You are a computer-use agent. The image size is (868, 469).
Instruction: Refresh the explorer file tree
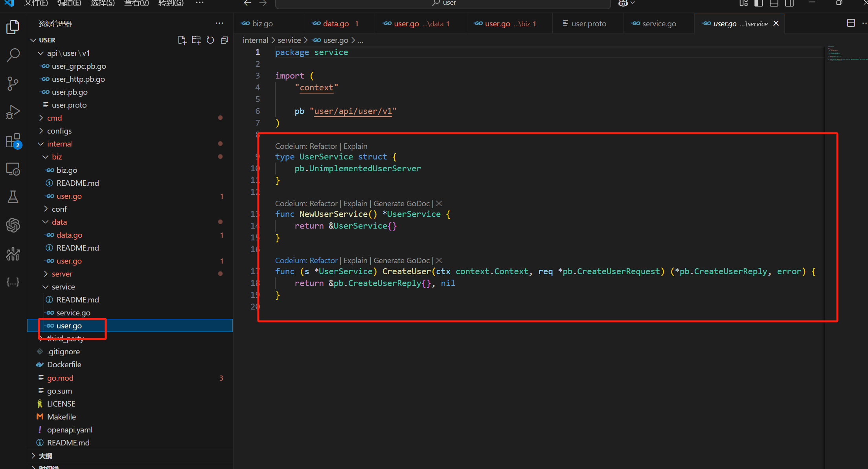click(210, 40)
